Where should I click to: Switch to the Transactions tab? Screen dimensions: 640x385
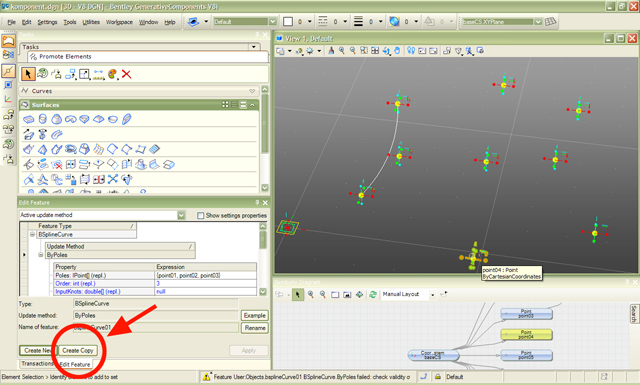(x=37, y=363)
